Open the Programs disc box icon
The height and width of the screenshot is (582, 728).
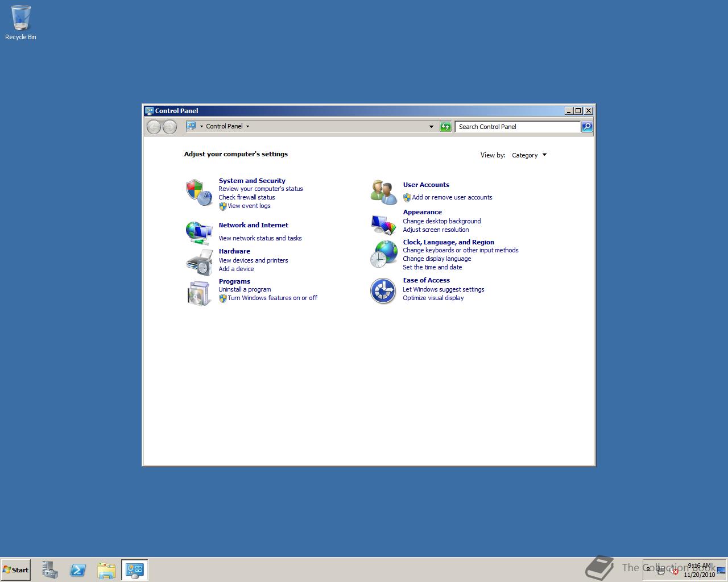click(198, 293)
